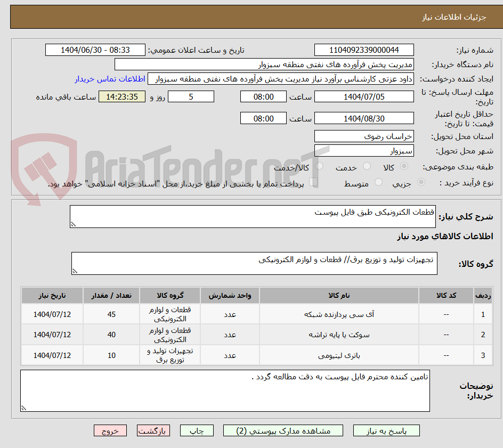Screen dimensions: 503x448
Task: Select the جزیی purchase process option
Action: [421, 182]
